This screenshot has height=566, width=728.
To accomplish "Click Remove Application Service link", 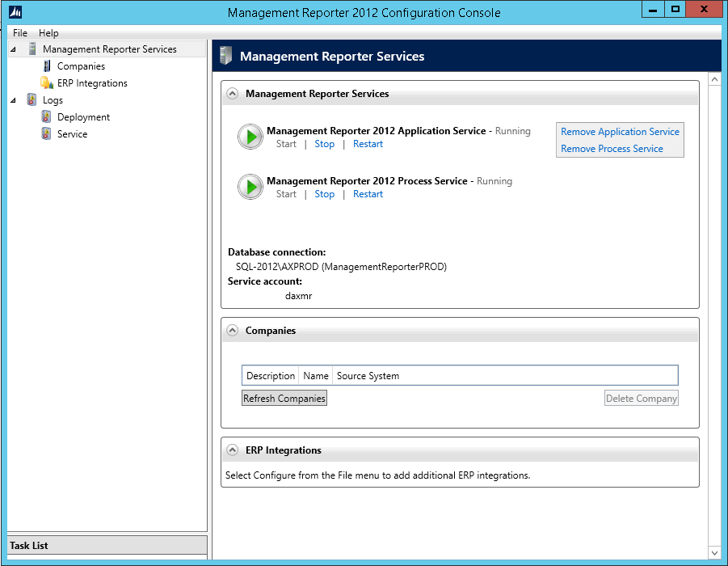I will (620, 132).
